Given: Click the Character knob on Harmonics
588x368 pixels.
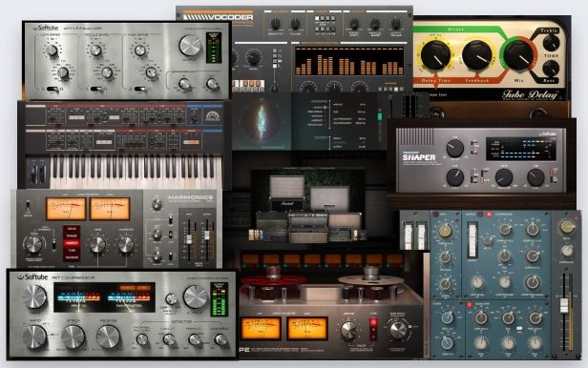Looking at the screenshot, I should pos(126,244).
